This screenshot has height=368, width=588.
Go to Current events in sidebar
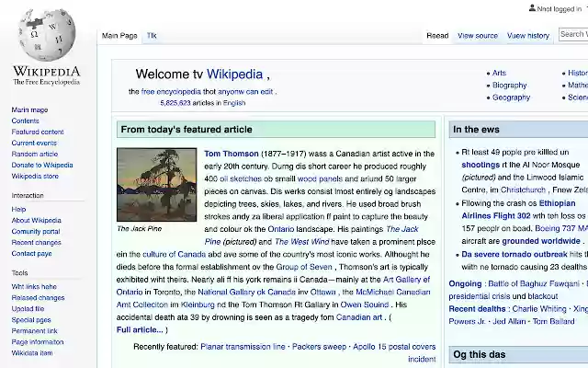(34, 144)
